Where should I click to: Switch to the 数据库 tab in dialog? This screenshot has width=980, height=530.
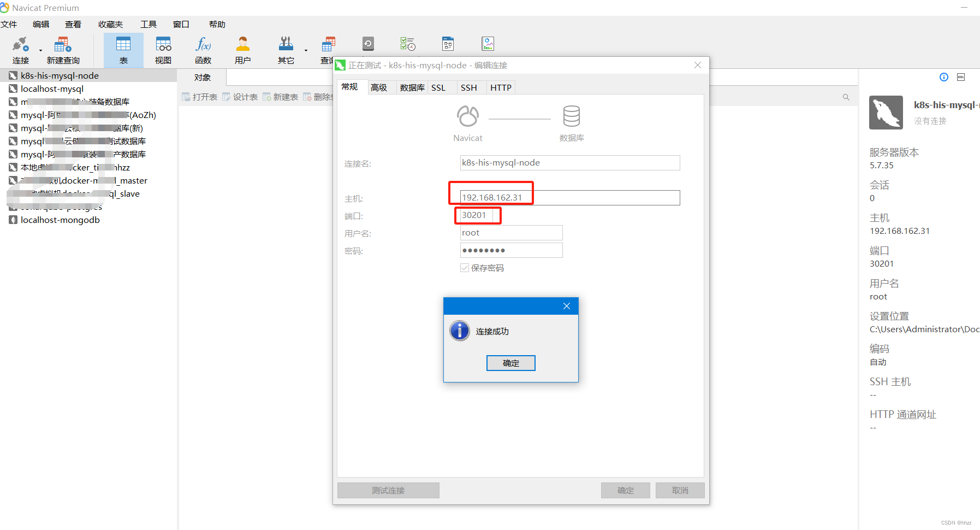point(412,87)
